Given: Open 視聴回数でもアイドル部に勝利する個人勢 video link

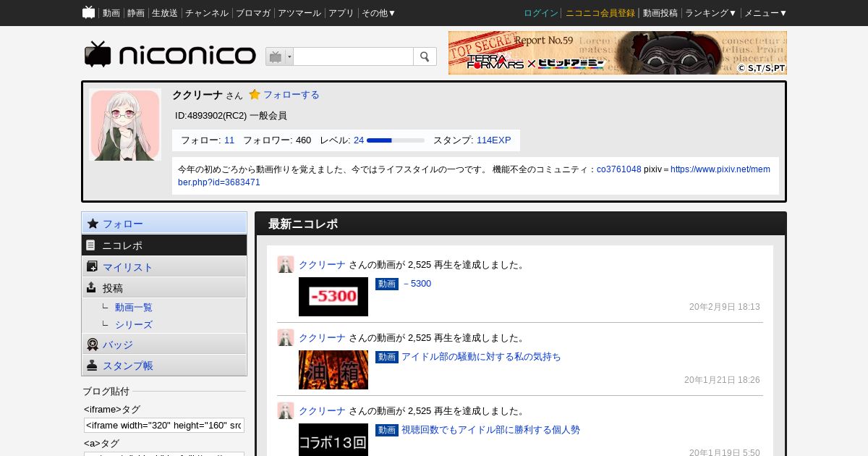Looking at the screenshot, I should click(490, 430).
